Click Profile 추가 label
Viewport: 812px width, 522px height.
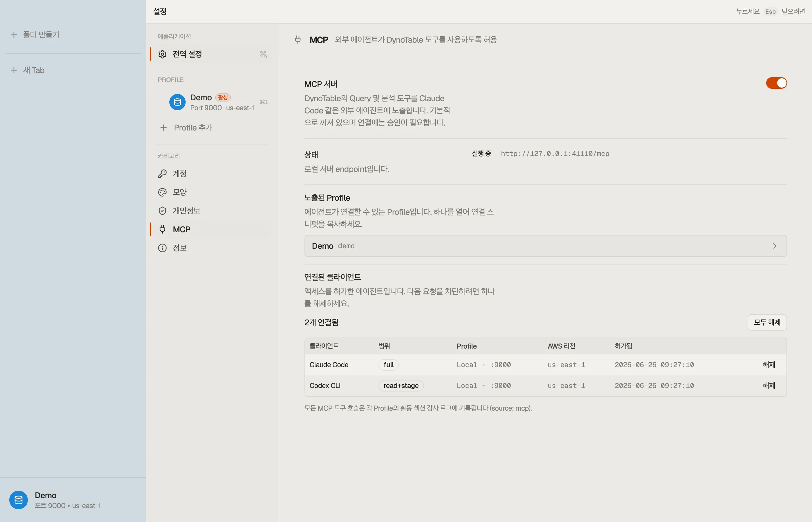(193, 128)
